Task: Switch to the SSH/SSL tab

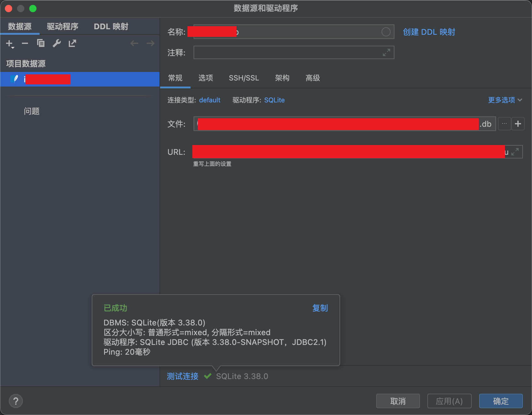Action: [x=243, y=78]
